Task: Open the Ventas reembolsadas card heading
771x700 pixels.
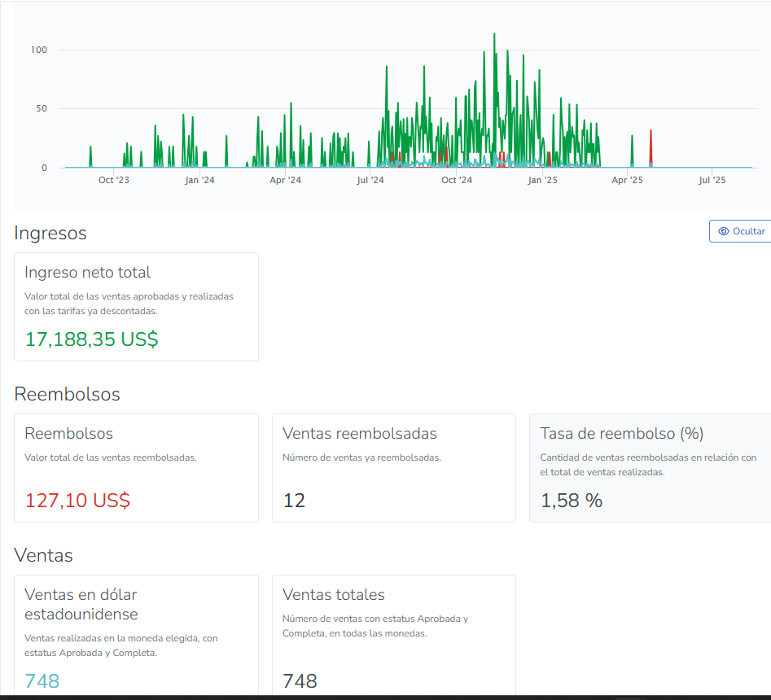Action: click(x=359, y=434)
